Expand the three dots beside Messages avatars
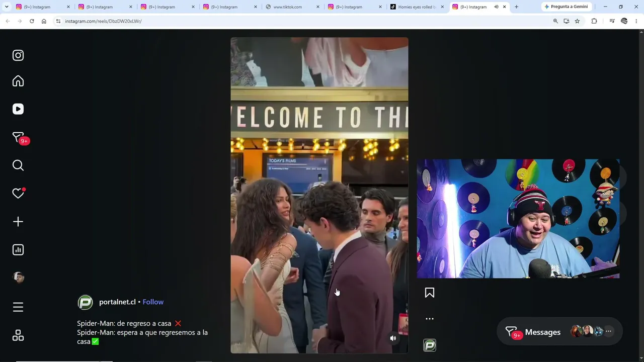 (608, 331)
